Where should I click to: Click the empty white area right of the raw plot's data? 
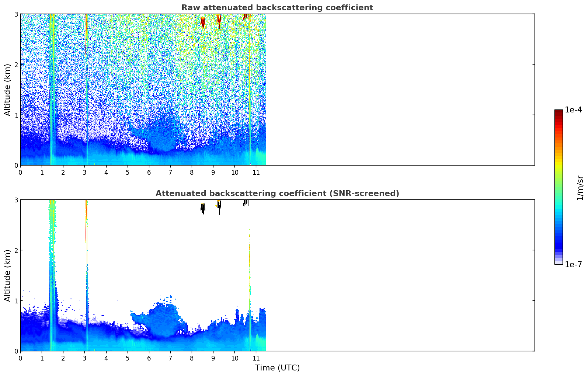[x=398, y=88]
